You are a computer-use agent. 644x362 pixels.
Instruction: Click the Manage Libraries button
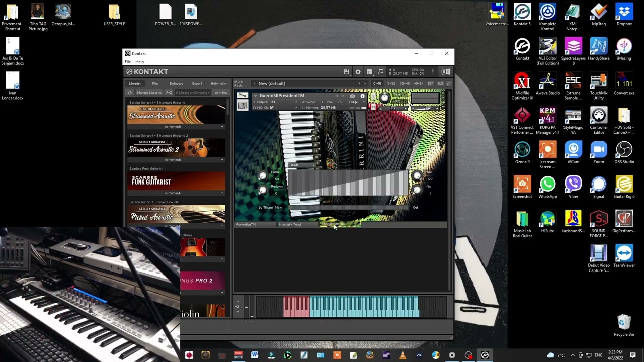pos(148,93)
